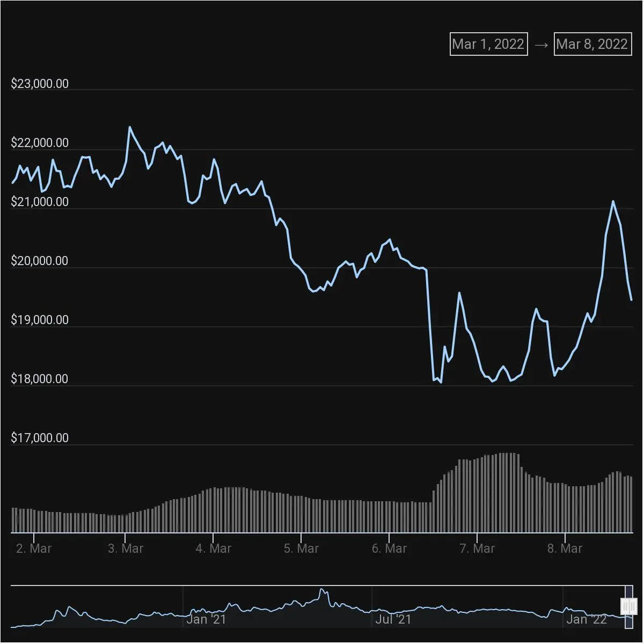Click the 4. Mar axis label
This screenshot has height=644, width=644.
pyautogui.click(x=214, y=548)
